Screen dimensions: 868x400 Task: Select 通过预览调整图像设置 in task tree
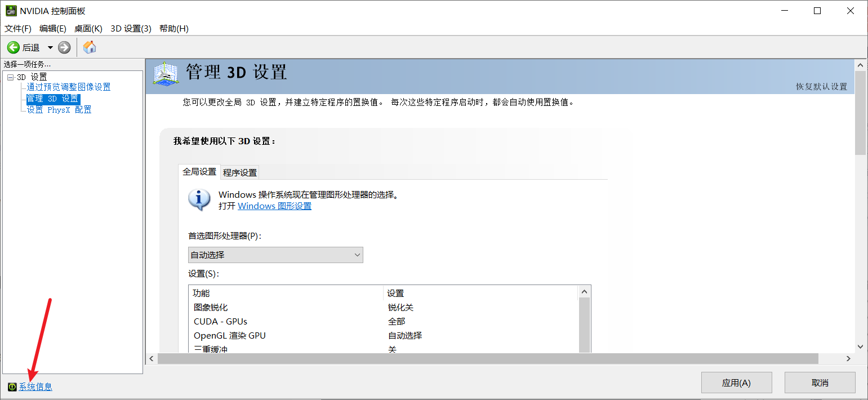(69, 87)
